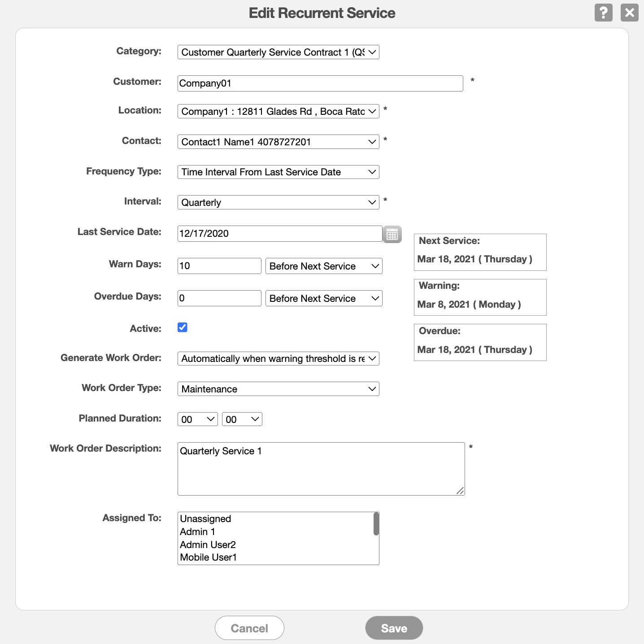Screen dimensions: 644x644
Task: Close the Edit Recurrent Service dialog
Action: (x=629, y=13)
